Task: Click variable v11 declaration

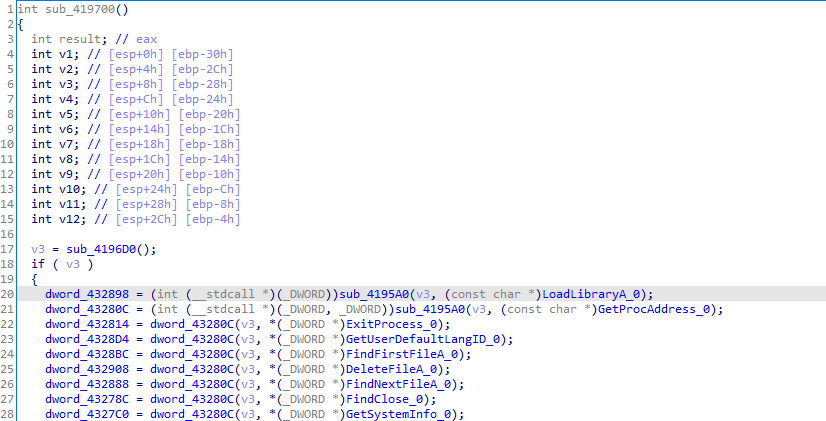Action: coord(70,204)
